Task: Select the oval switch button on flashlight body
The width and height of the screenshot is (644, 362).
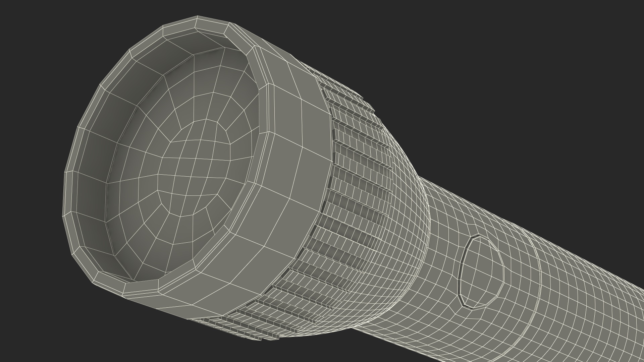Action: (481, 272)
